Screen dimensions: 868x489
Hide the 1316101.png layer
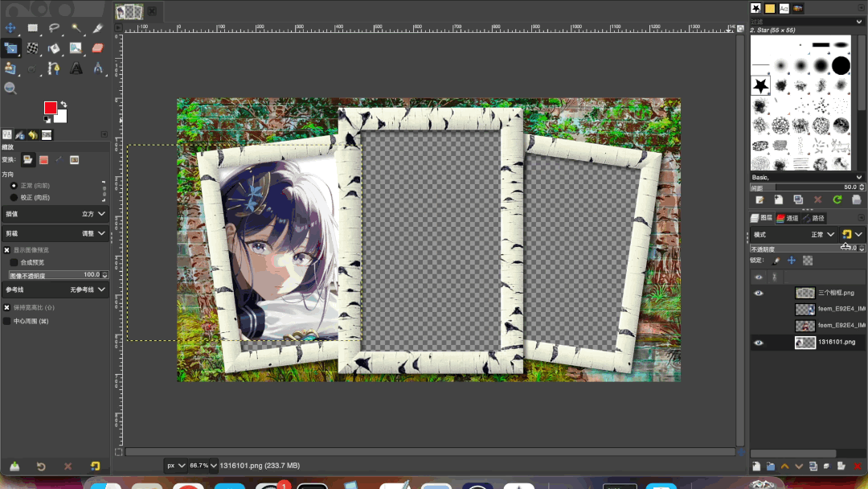pyautogui.click(x=759, y=343)
